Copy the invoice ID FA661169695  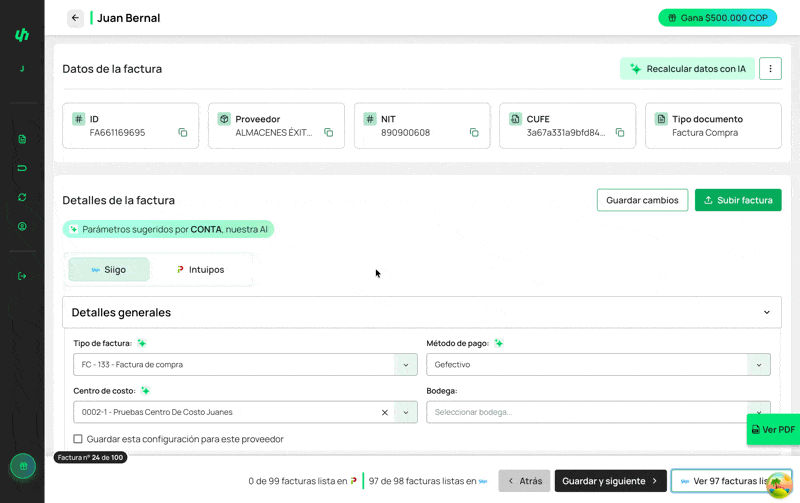tap(183, 133)
